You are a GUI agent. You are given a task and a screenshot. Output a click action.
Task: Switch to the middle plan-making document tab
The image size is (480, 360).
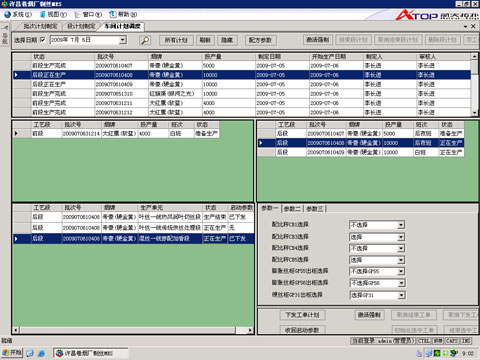pyautogui.click(x=81, y=26)
